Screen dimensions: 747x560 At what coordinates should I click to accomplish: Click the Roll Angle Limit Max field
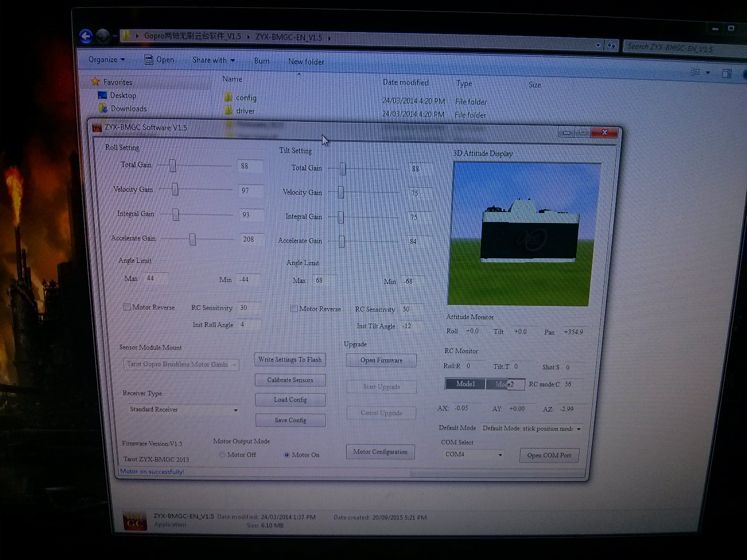[155, 278]
